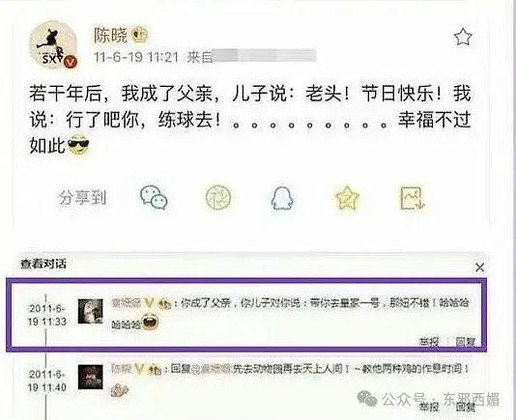The width and height of the screenshot is (516, 420).
Task: Open 陈晓's profile avatar at top
Action: (x=54, y=44)
